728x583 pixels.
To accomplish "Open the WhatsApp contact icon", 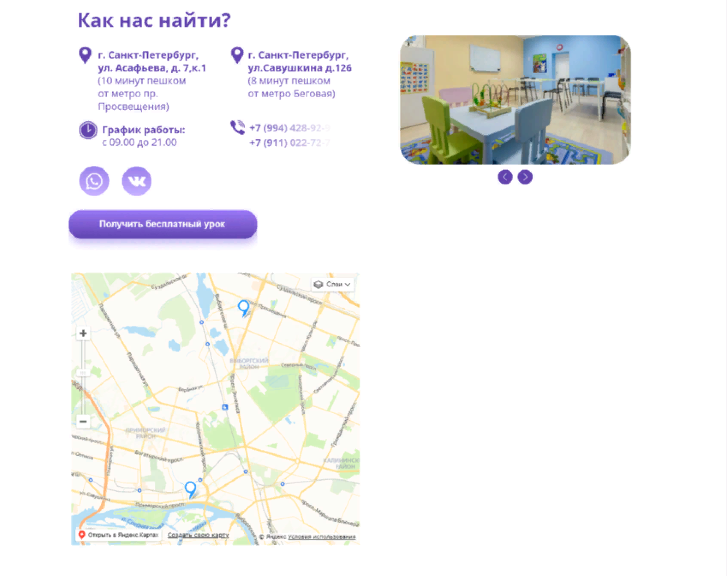I will click(x=94, y=181).
